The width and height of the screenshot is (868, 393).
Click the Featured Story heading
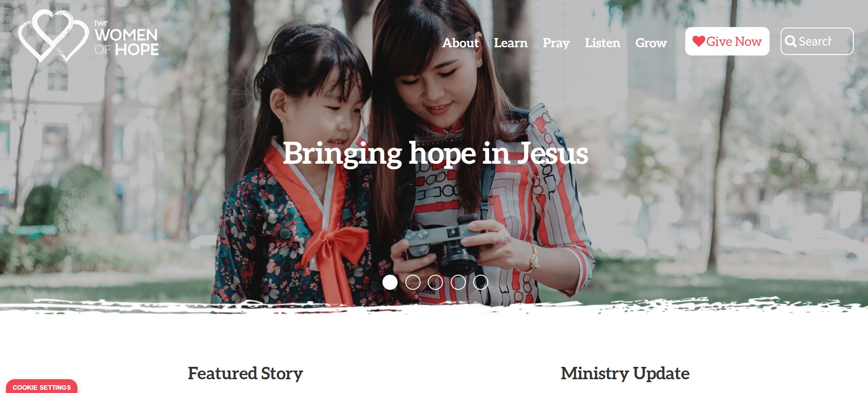tap(246, 373)
